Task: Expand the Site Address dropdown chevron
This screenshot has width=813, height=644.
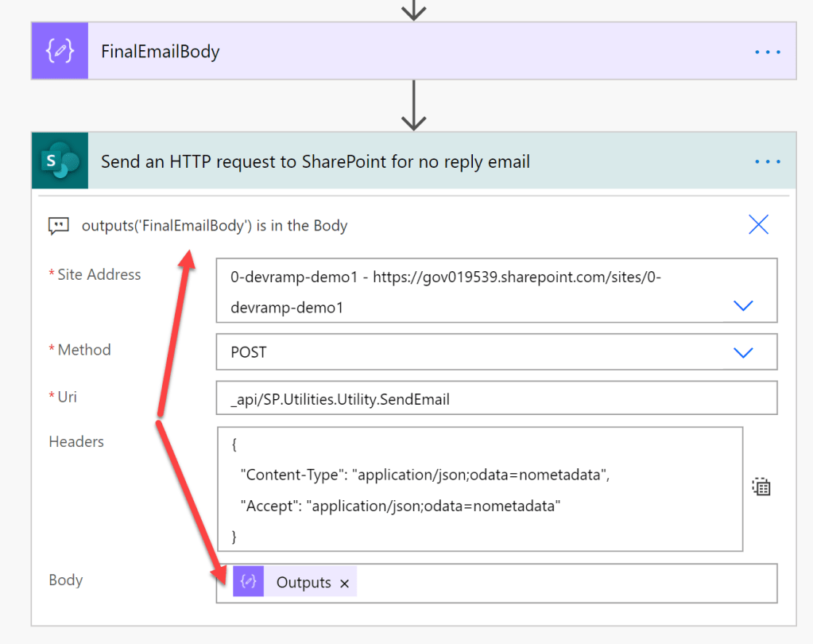Action: click(743, 305)
